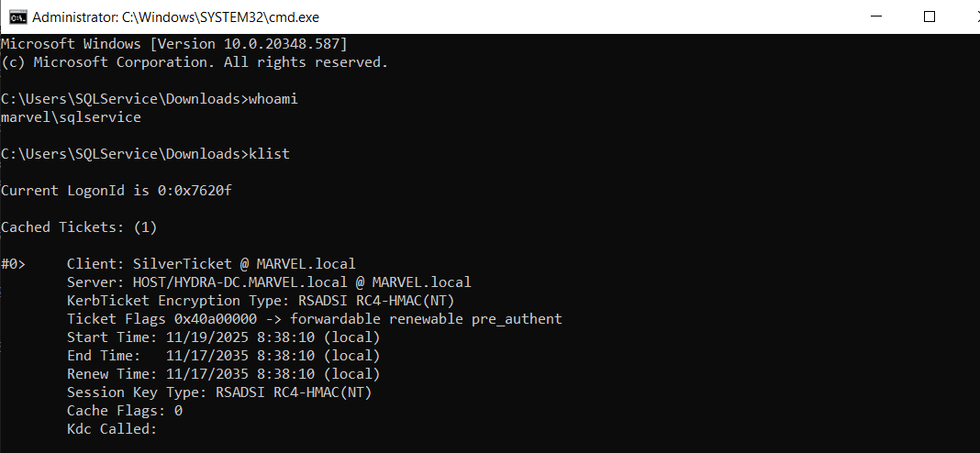Click the Client: SilverTicket line
The height and width of the screenshot is (453, 980).
tap(211, 264)
